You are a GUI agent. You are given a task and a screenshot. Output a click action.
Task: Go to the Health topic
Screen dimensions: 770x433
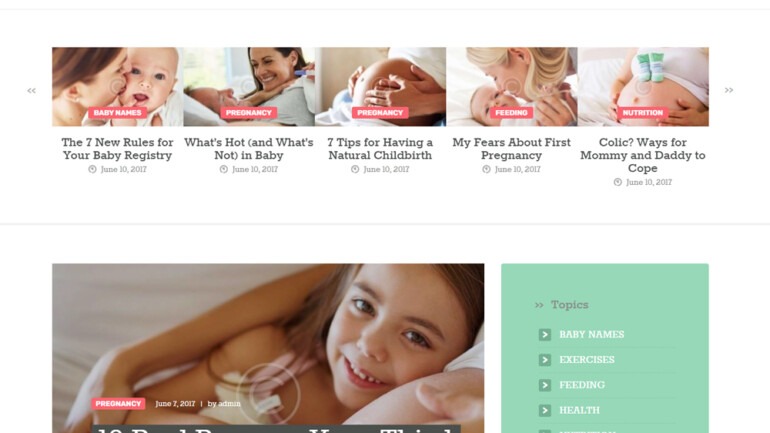(579, 410)
